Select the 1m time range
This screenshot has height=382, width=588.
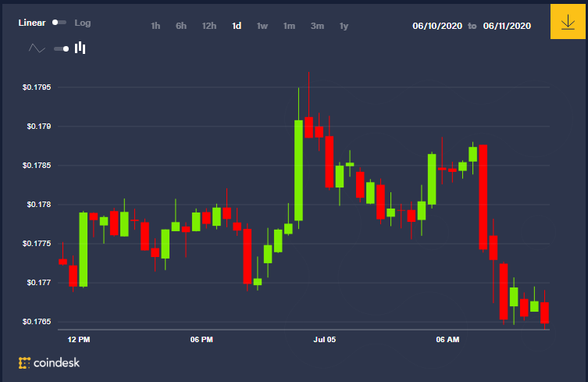pos(289,26)
